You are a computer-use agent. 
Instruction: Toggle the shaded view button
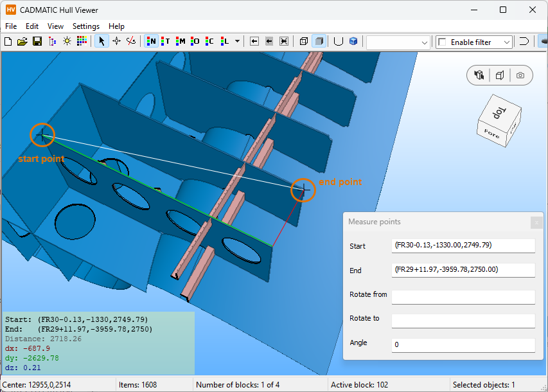[319, 41]
